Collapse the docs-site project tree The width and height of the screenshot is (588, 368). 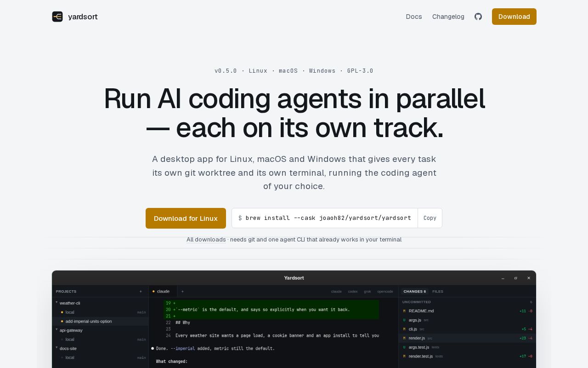point(57,348)
